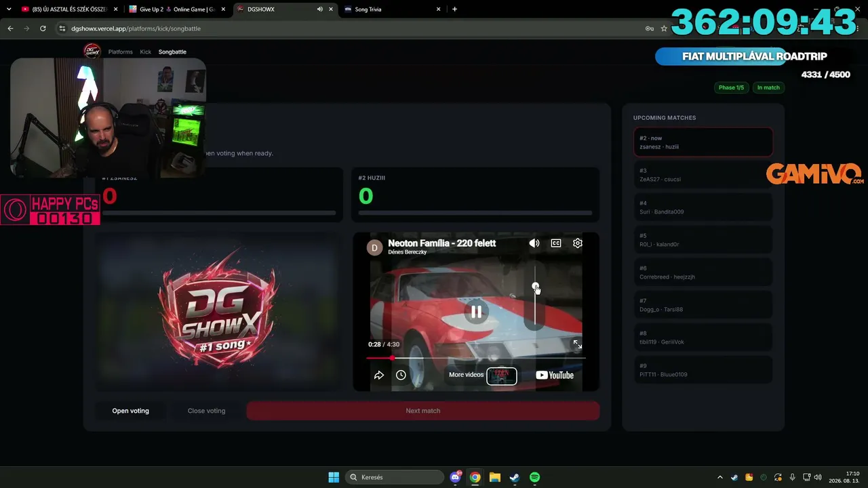Mute the DGSHOWX tab audio icon
The height and width of the screenshot is (488, 868).
point(319,9)
